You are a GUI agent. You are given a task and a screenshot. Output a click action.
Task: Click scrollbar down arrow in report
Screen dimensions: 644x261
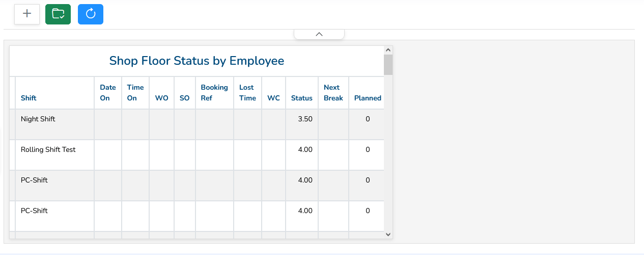[x=388, y=234]
